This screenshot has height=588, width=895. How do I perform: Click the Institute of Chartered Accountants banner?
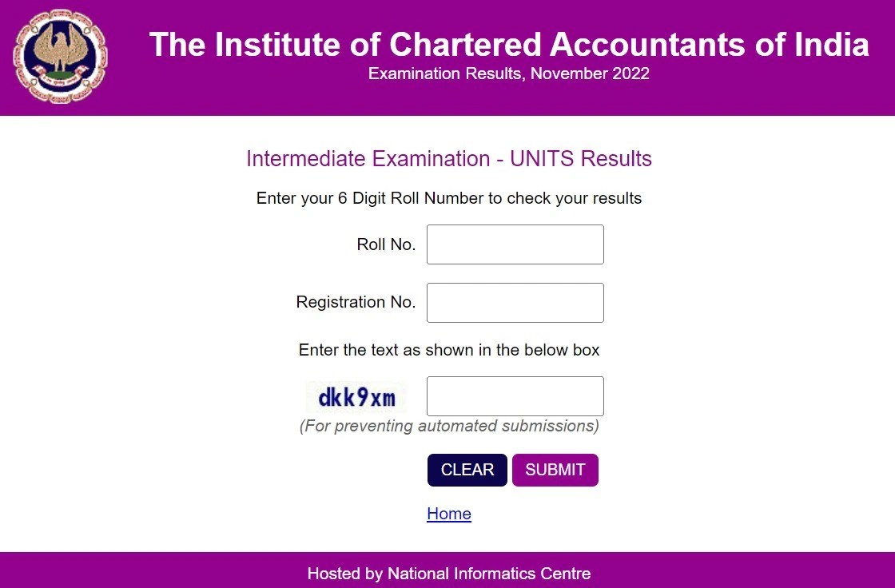click(508, 45)
